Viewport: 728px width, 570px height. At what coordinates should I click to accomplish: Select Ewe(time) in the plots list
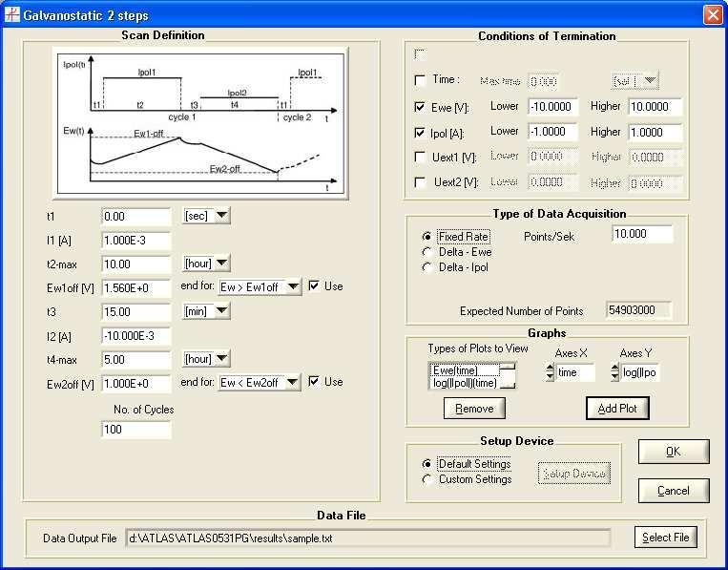[x=465, y=370]
